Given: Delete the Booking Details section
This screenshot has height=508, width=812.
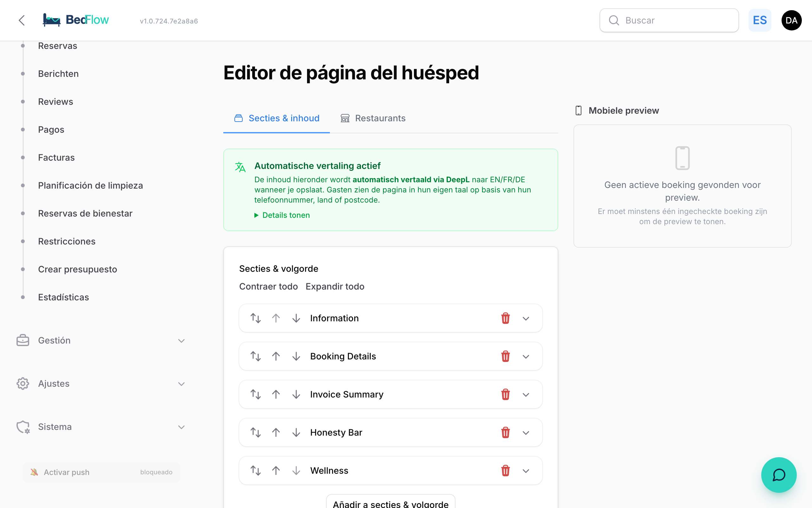Looking at the screenshot, I should (x=505, y=356).
